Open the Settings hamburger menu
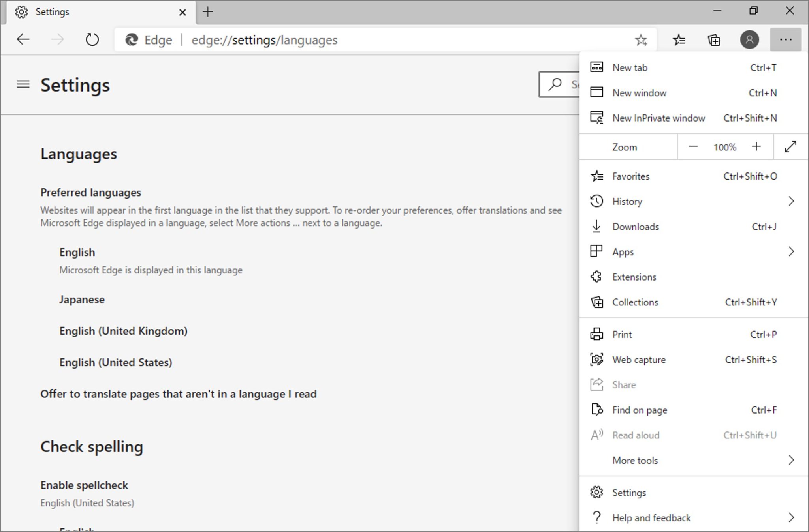Screen dimensions: 809x532 [23, 84]
